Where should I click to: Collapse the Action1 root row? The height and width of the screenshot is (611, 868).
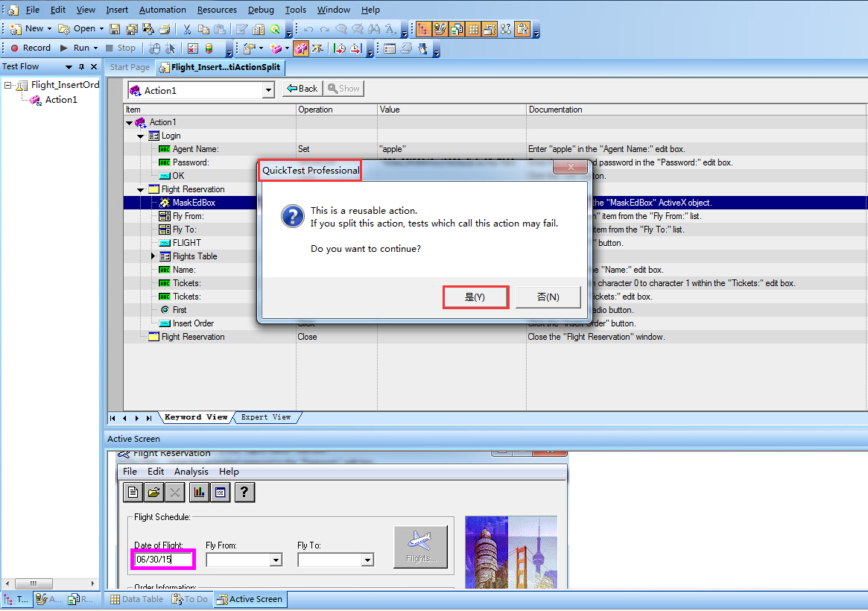(x=130, y=123)
